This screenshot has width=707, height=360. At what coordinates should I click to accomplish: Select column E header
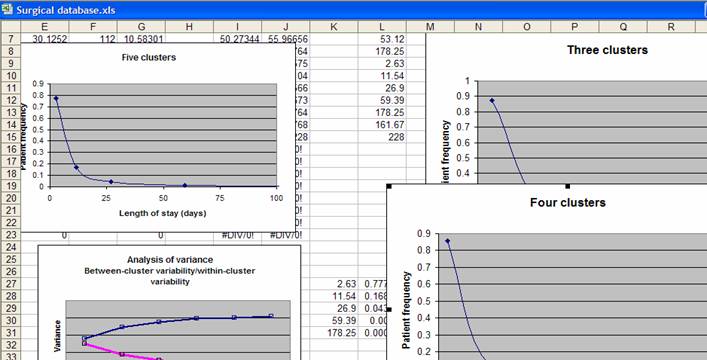click(x=45, y=27)
